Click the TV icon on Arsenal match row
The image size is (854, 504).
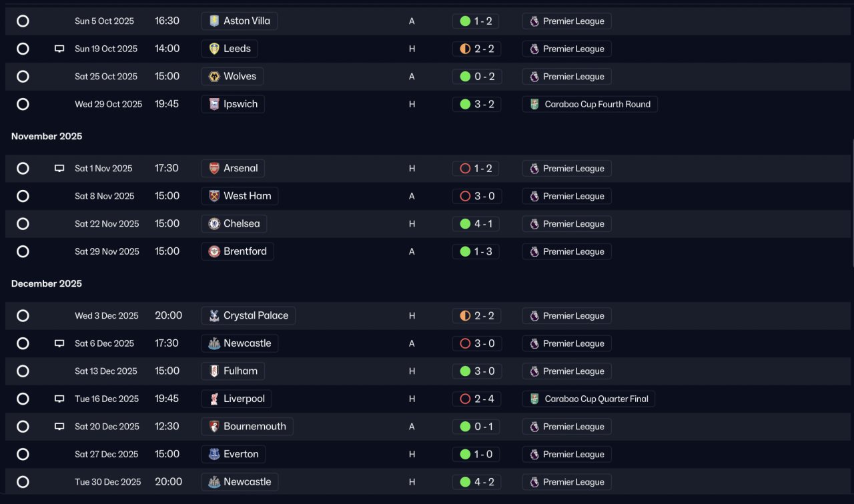coord(59,169)
